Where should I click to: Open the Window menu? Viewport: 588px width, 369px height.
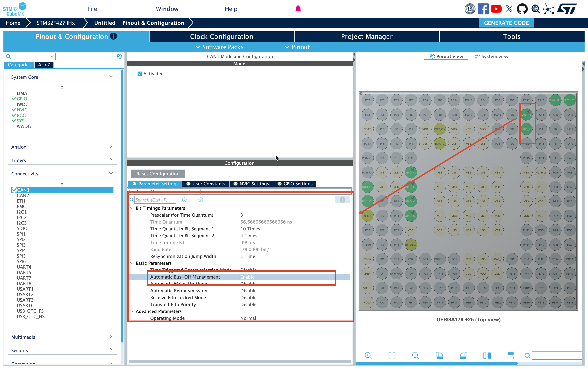coord(167,9)
